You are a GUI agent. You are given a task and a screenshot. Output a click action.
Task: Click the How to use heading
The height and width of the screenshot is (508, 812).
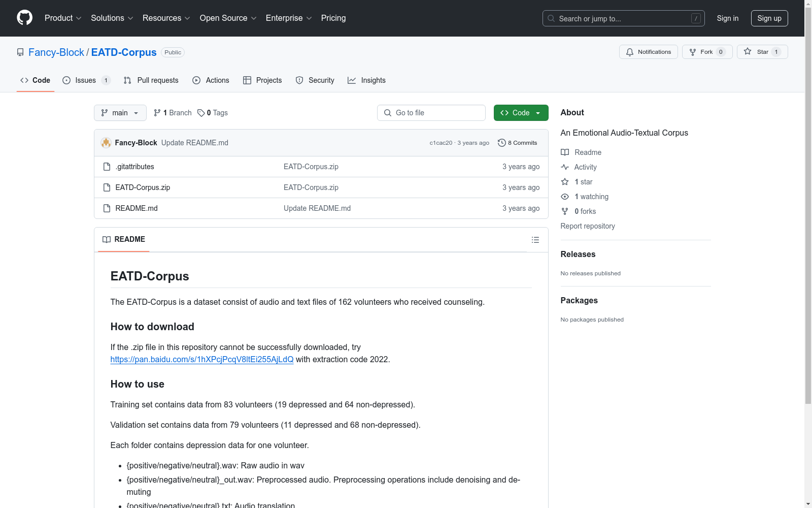pyautogui.click(x=138, y=384)
